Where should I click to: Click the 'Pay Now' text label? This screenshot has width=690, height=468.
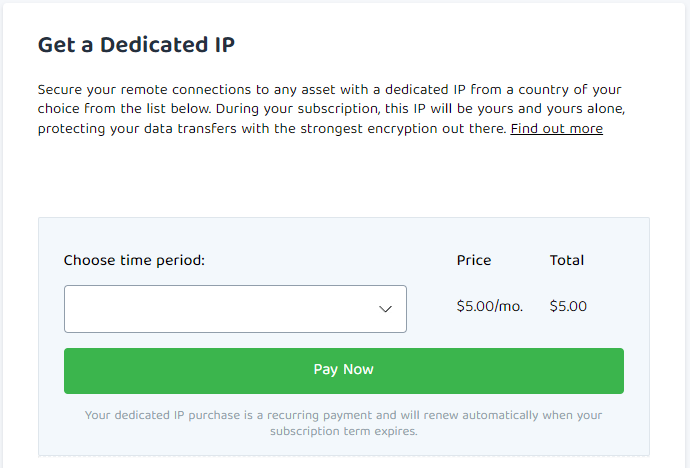343,370
